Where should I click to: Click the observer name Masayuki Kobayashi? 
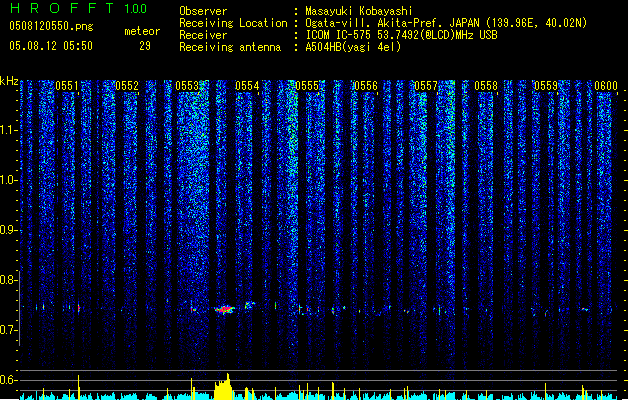[359, 11]
